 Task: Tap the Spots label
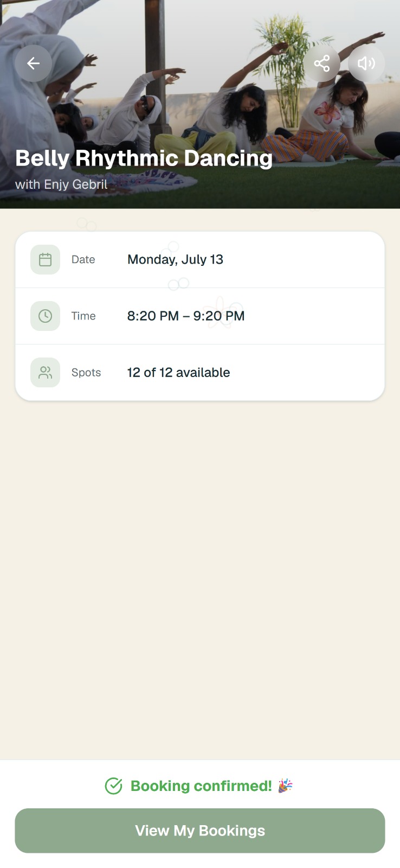pos(86,372)
